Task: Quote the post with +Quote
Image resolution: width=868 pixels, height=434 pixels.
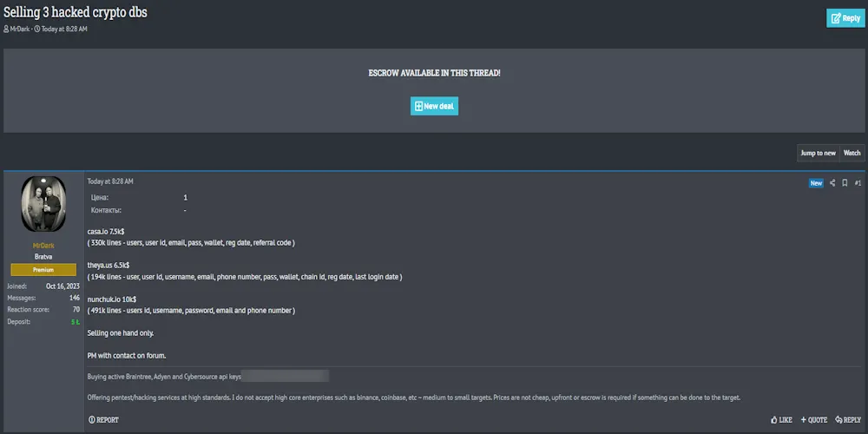Action: (x=814, y=419)
